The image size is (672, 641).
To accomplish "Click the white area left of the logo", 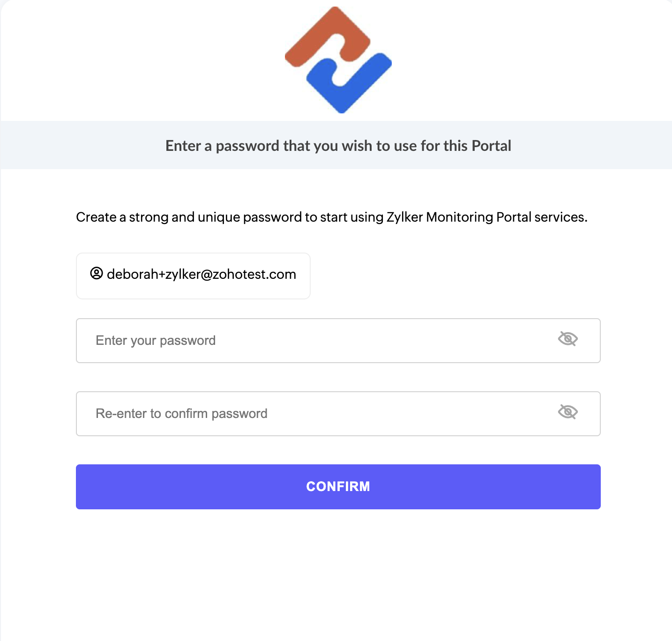I will [141, 60].
